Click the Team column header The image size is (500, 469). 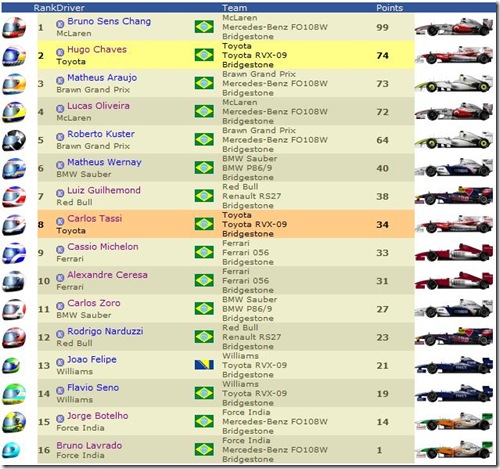pyautogui.click(x=235, y=8)
